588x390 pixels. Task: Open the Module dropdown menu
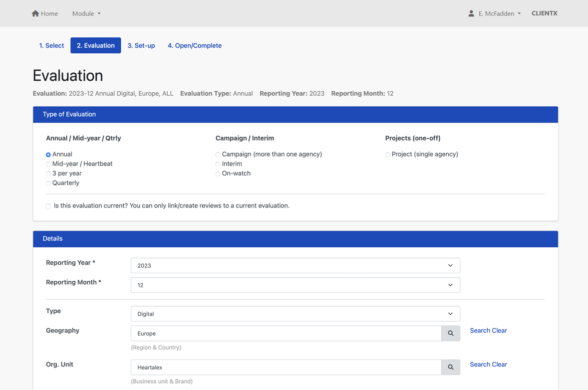[x=86, y=13]
